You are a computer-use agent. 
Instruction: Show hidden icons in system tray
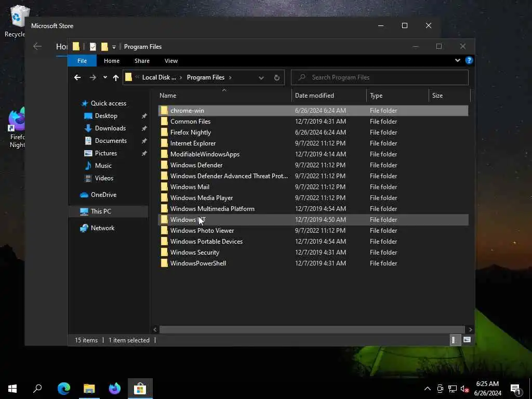pos(428,389)
